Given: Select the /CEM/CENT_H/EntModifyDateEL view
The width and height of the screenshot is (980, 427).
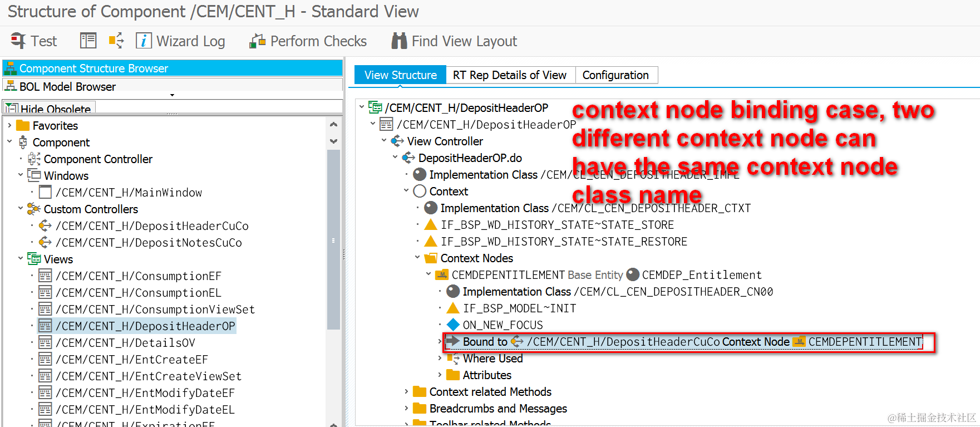Looking at the screenshot, I should [x=145, y=410].
